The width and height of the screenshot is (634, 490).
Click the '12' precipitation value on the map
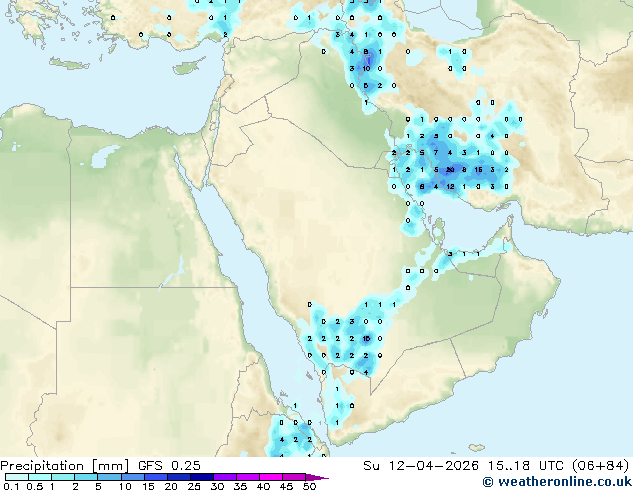[450, 187]
